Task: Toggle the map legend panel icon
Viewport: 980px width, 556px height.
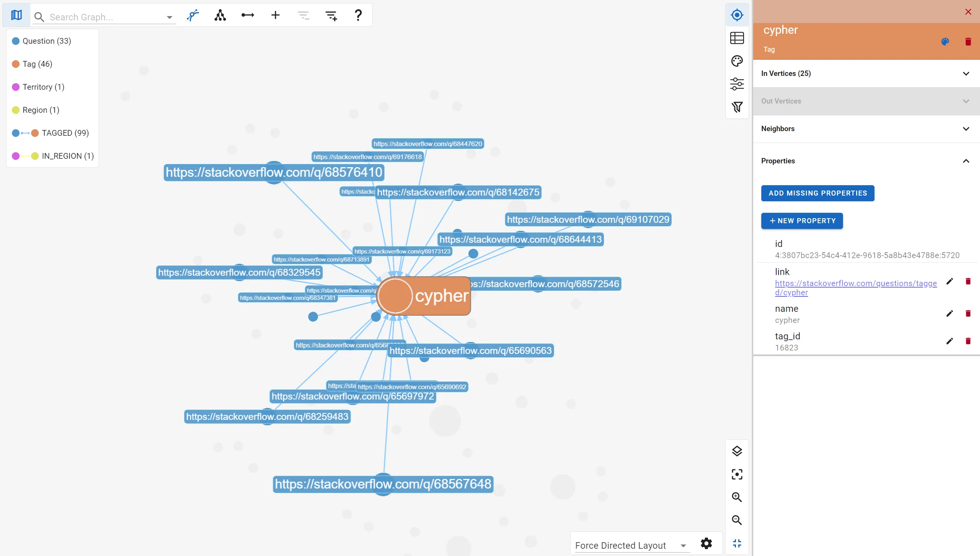Action: pyautogui.click(x=16, y=15)
